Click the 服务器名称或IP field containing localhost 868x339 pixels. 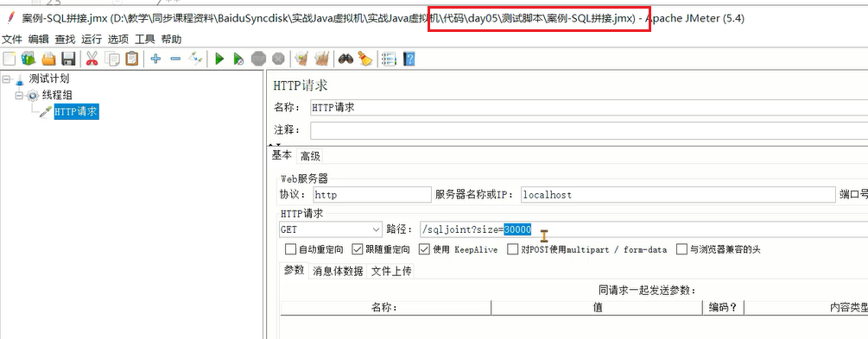pyautogui.click(x=678, y=195)
